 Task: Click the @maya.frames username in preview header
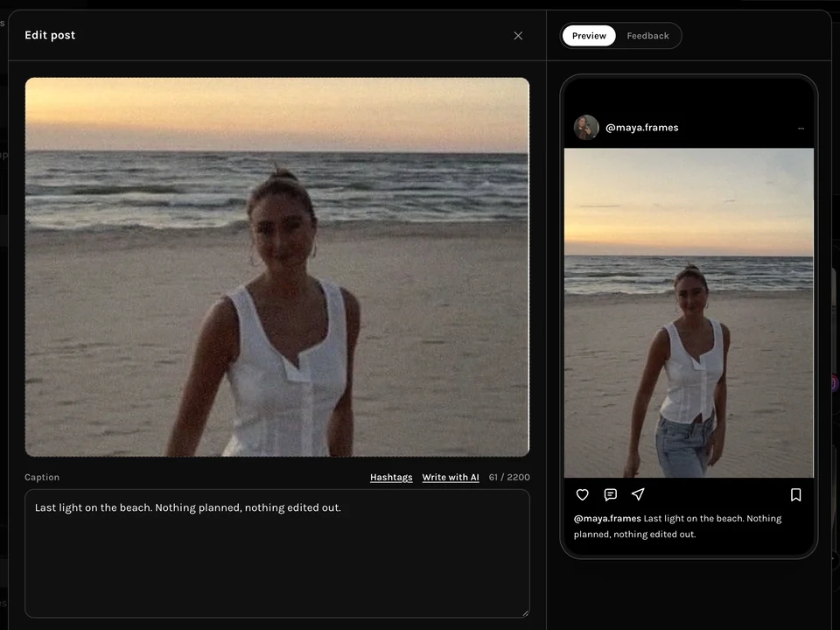(x=641, y=128)
